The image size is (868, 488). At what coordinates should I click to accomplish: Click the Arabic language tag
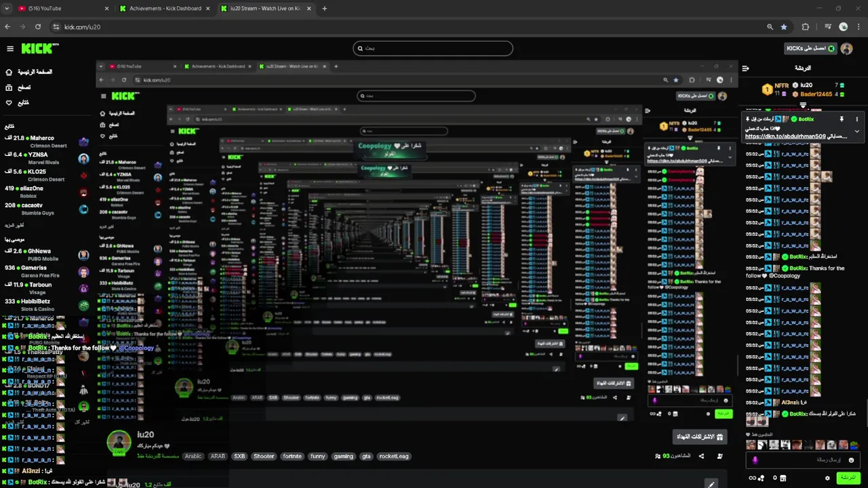click(193, 456)
